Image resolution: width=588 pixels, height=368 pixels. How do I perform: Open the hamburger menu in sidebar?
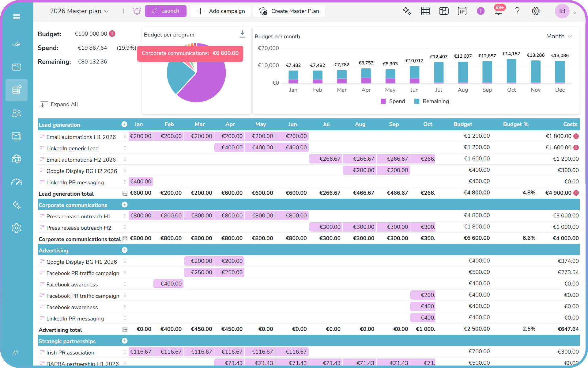[17, 17]
